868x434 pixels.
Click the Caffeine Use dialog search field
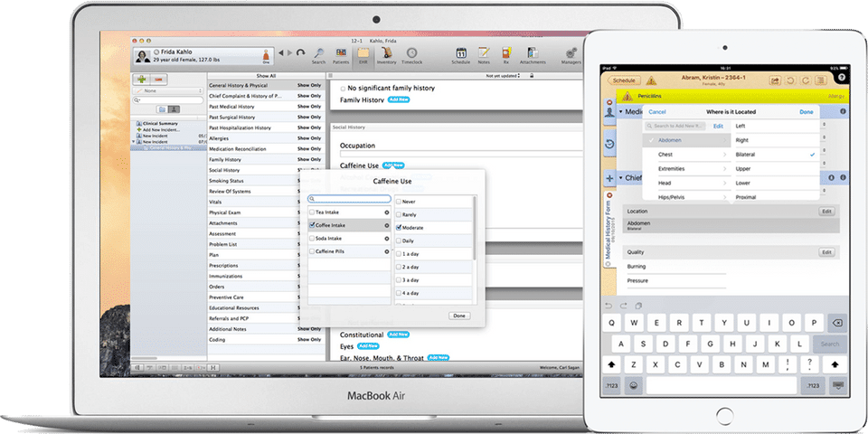pos(349,199)
